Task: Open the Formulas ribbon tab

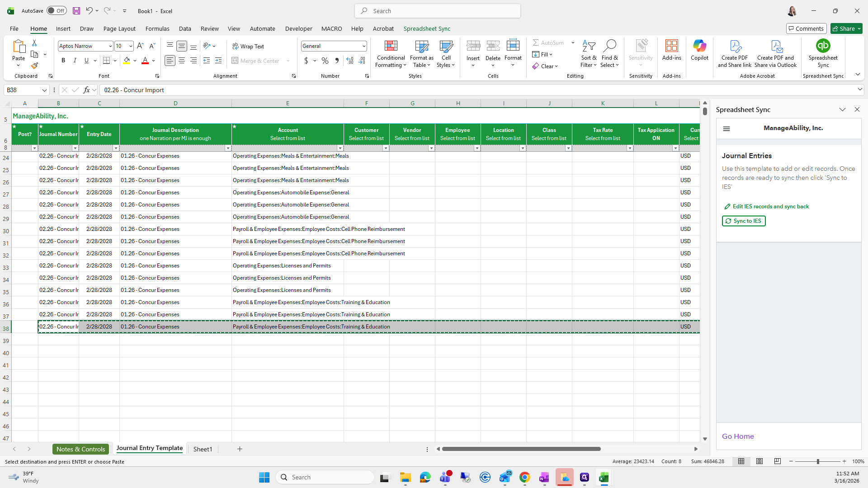Action: (157, 28)
